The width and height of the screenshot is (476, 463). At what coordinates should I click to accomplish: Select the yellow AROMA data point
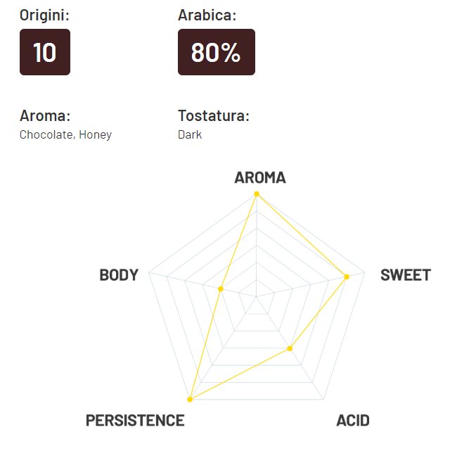(x=257, y=194)
